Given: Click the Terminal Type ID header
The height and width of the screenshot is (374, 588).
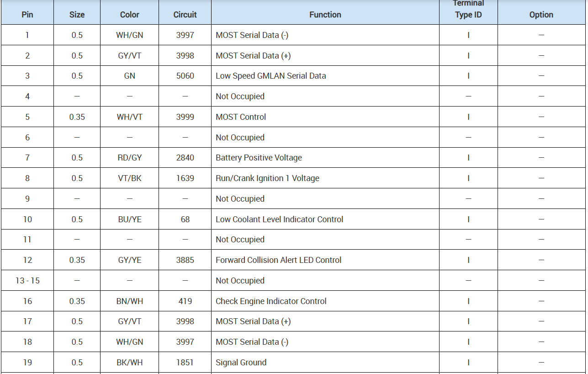Looking at the screenshot, I should [468, 10].
